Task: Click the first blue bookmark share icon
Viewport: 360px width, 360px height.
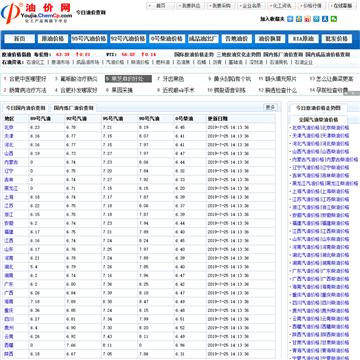Action: click(x=290, y=19)
